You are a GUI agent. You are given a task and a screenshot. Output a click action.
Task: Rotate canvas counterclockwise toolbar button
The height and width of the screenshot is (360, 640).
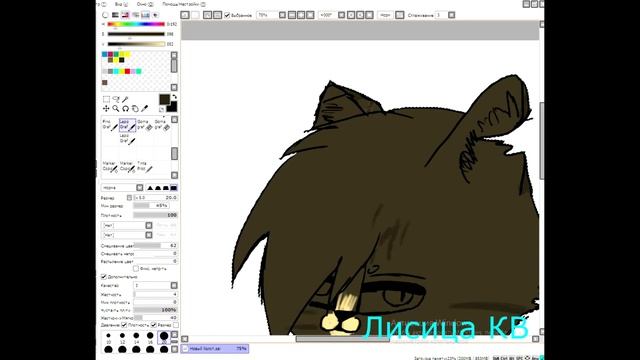pyautogui.click(x=351, y=15)
